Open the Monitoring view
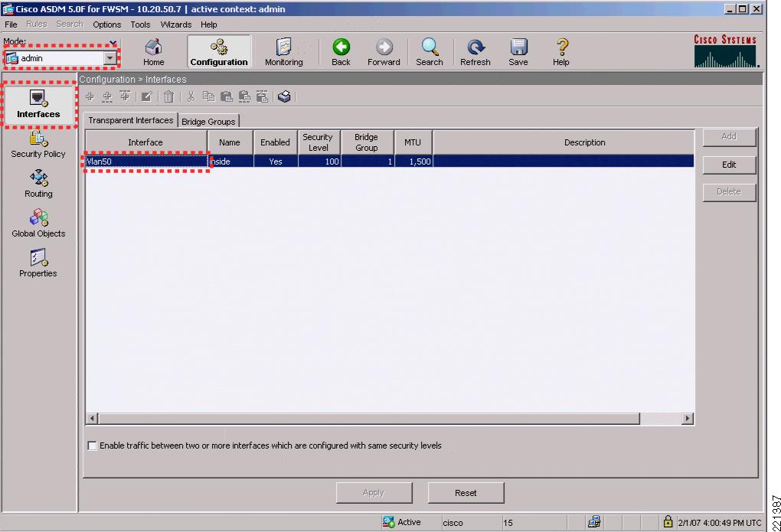The height and width of the screenshot is (532, 781). coord(284,52)
